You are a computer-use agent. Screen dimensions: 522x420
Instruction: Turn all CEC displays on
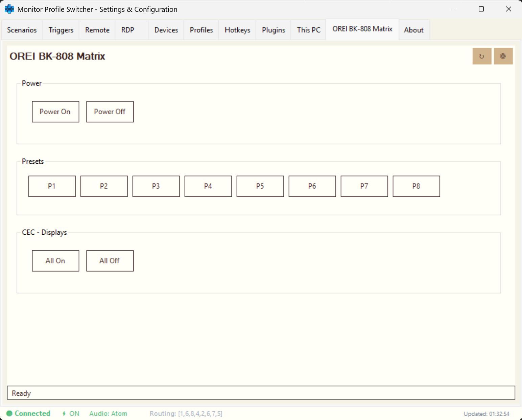55,260
